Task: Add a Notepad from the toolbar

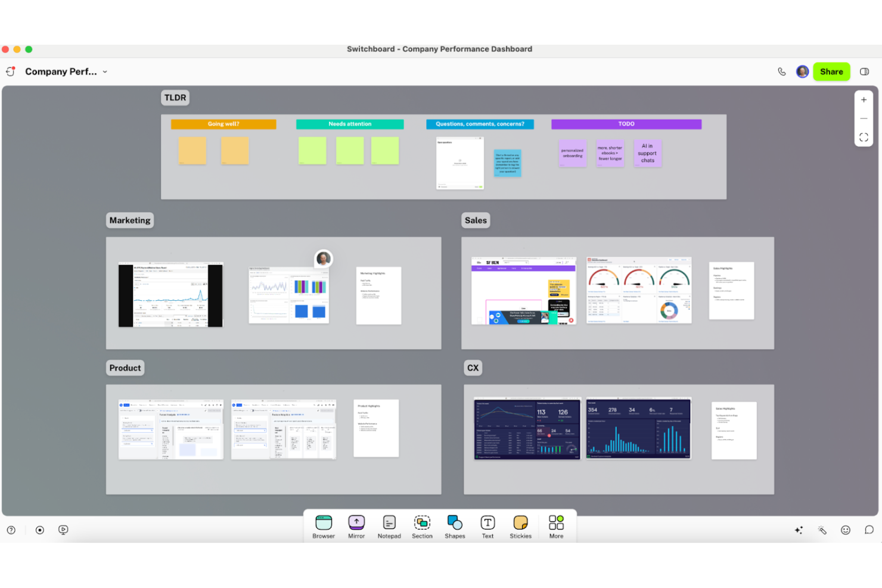Action: pos(389,527)
